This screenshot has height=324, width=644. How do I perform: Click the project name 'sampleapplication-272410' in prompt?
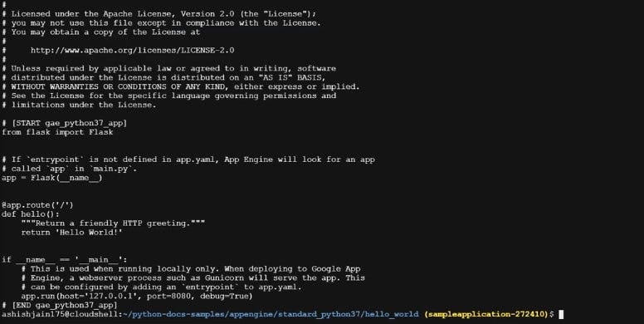coord(487,314)
